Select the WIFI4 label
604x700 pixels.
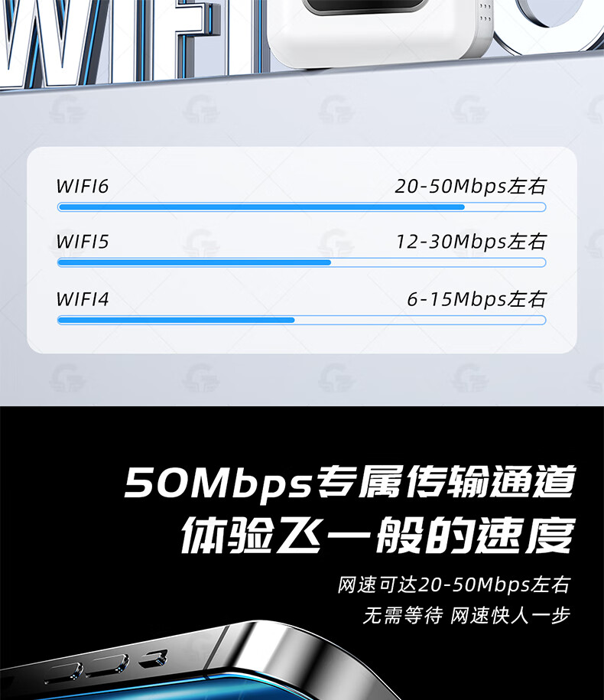[x=82, y=299]
